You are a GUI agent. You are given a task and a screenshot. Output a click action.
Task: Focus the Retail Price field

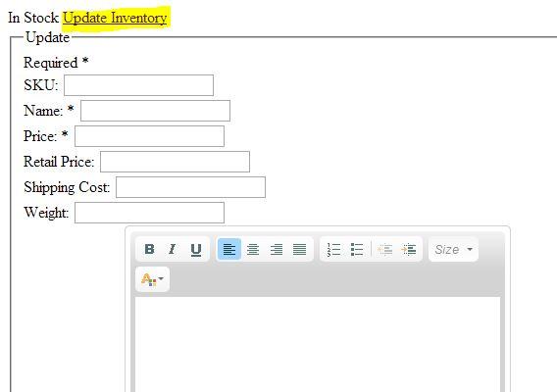[x=176, y=162]
